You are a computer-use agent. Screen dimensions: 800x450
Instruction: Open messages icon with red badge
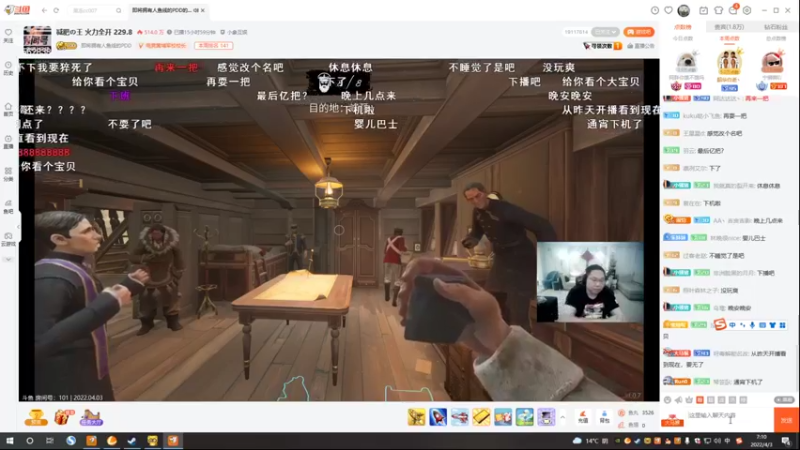[733, 10]
